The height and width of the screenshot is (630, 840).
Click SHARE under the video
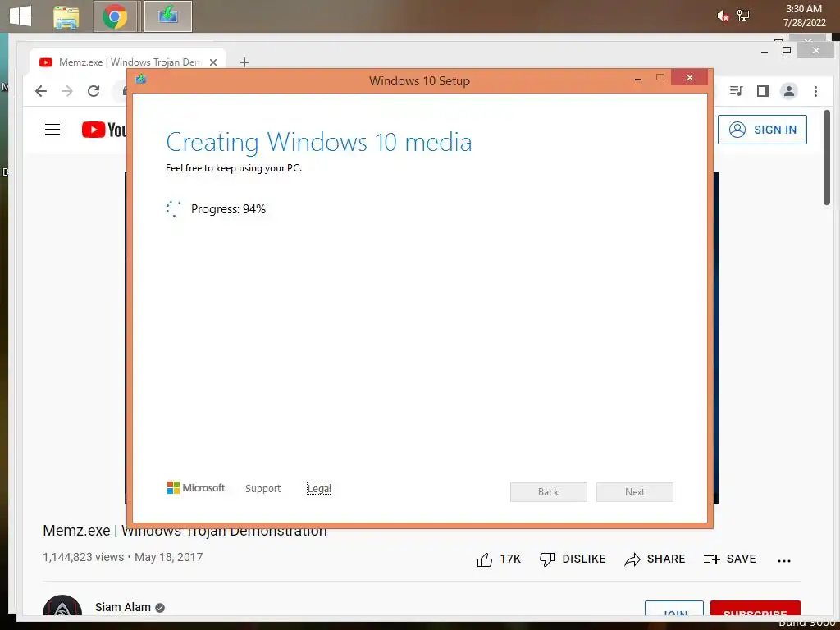655,559
